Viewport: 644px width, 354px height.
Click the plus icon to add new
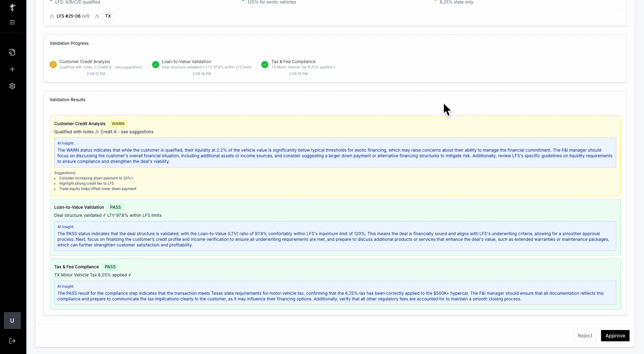pos(12,69)
